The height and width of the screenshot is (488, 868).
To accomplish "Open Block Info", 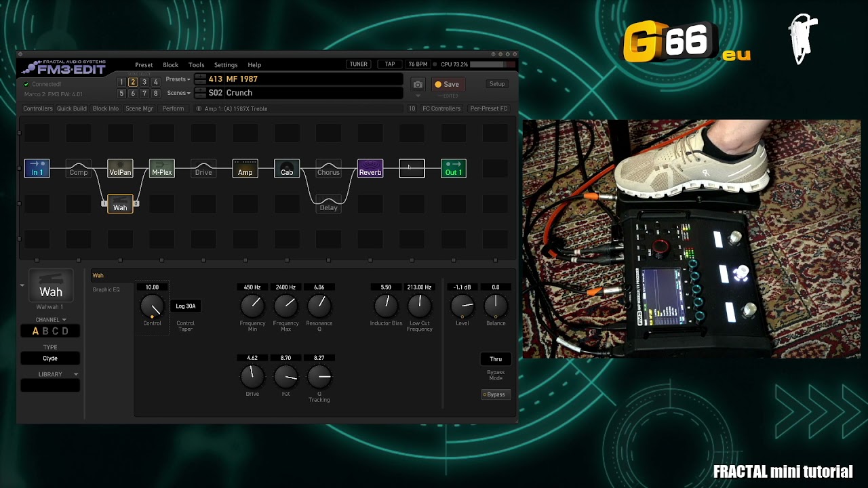I will (106, 108).
